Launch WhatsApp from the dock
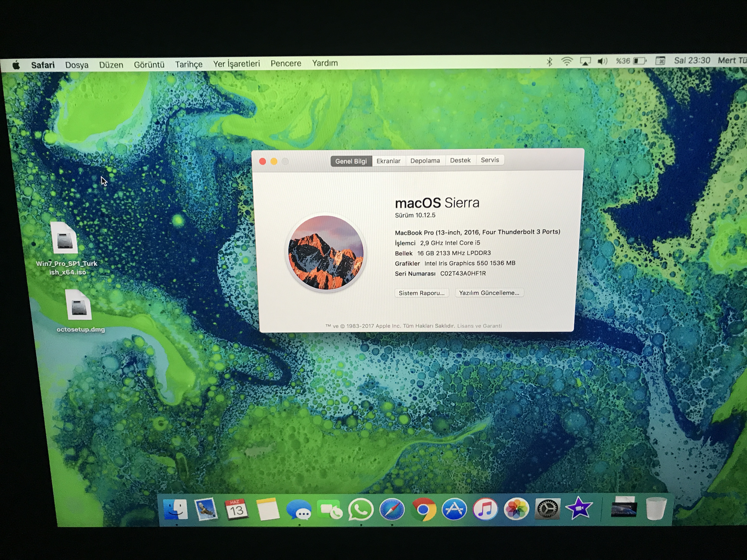Screen dimensions: 747x560 click(361, 509)
